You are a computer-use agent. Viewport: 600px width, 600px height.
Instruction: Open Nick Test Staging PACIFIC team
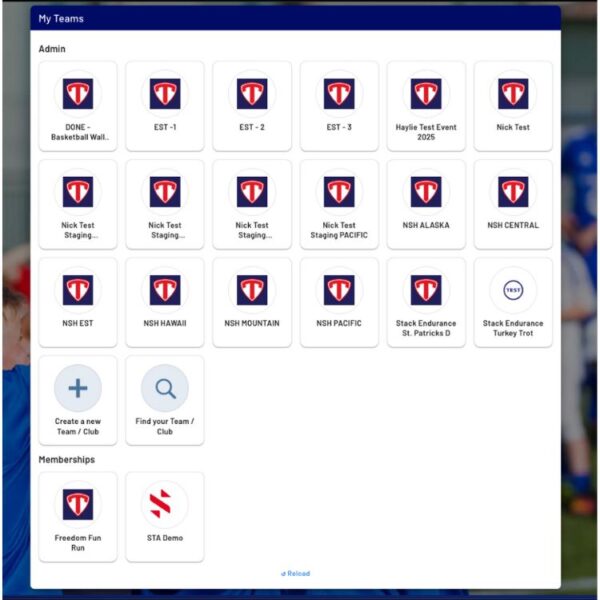(339, 203)
